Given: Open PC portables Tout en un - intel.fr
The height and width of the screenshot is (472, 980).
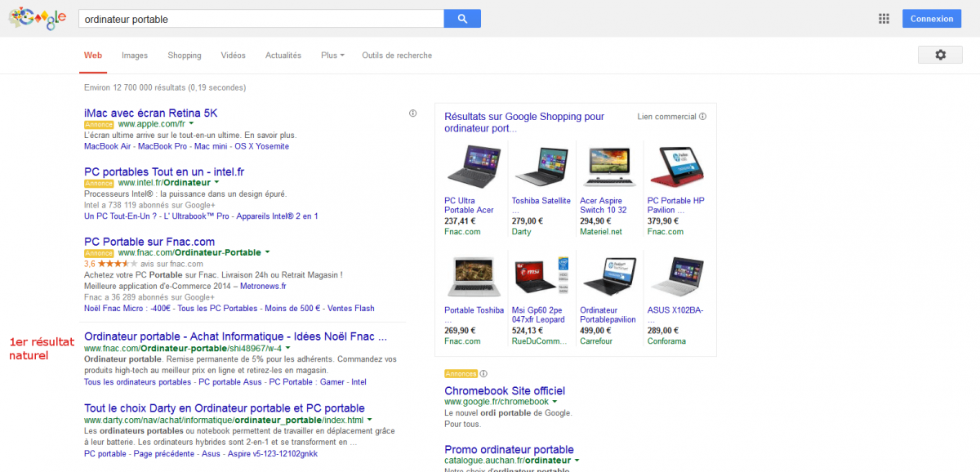Looking at the screenshot, I should coord(164,171).
